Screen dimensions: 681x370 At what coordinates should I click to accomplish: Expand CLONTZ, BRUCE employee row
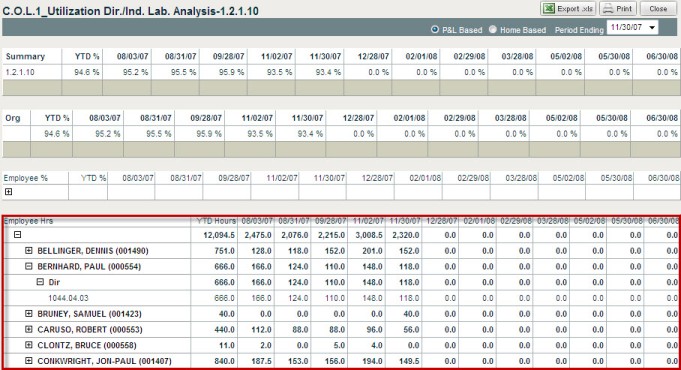pyautogui.click(x=29, y=345)
